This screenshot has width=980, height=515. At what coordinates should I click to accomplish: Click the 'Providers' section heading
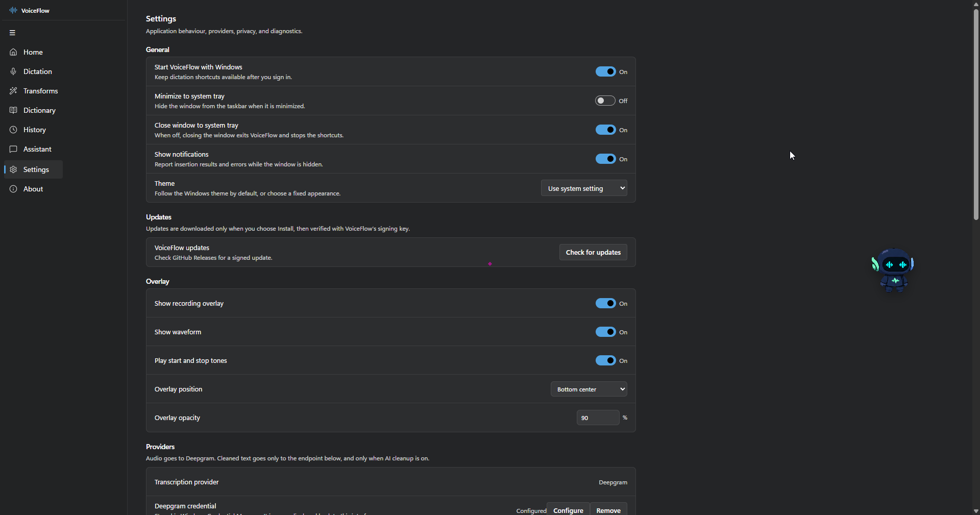click(160, 447)
